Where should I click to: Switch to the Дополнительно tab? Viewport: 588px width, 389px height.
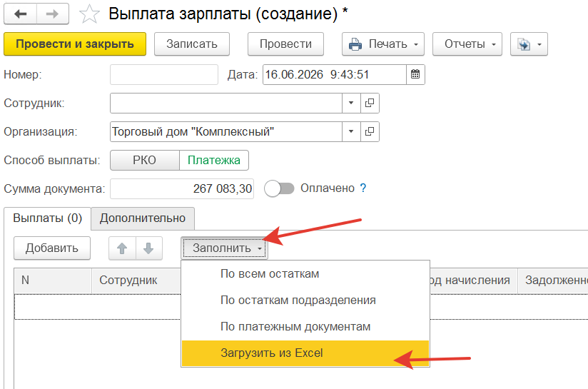tap(143, 218)
